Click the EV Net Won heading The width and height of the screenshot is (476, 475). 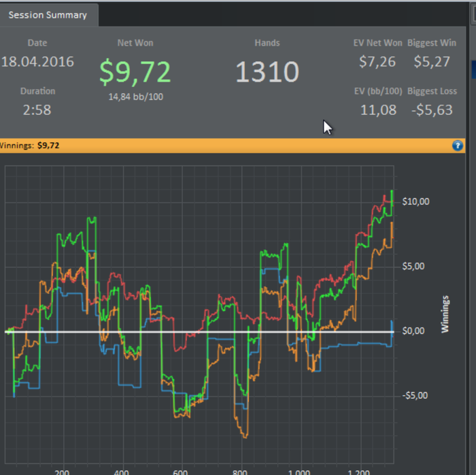[x=377, y=43]
